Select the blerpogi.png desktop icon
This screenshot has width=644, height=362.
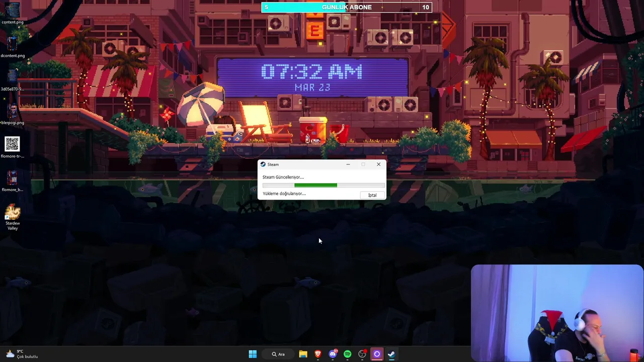12,114
